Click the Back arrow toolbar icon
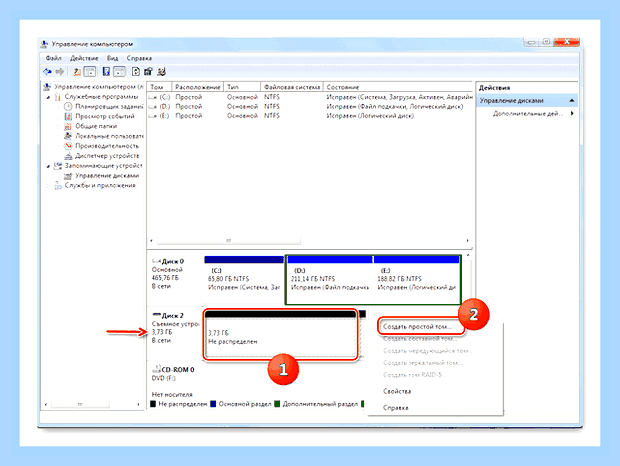This screenshot has height=466, width=620. click(x=47, y=72)
